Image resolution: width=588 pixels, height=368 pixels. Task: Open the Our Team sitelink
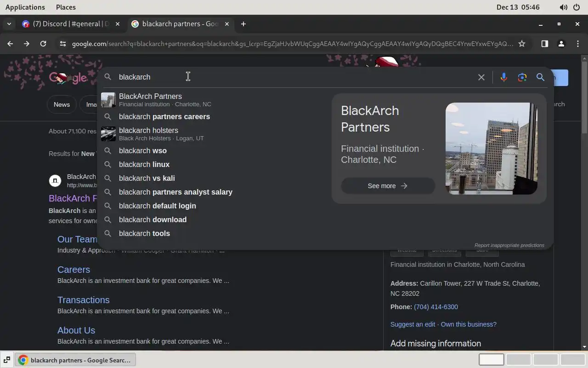pos(77,239)
